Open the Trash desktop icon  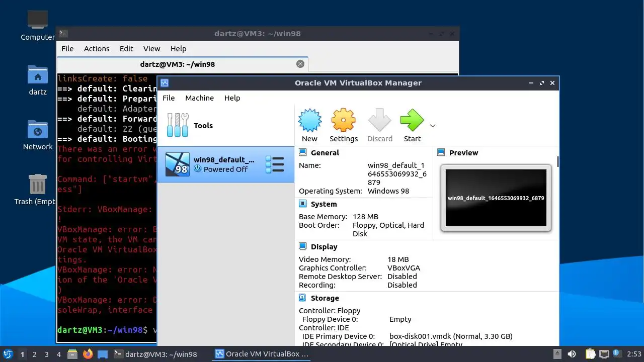coord(38,189)
